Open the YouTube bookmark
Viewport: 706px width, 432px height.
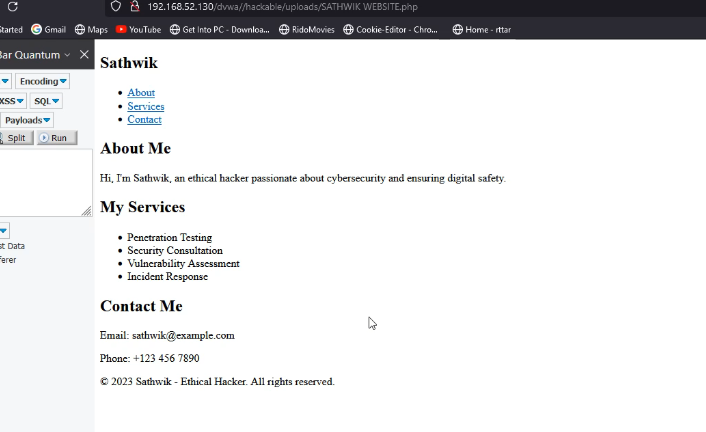click(138, 30)
